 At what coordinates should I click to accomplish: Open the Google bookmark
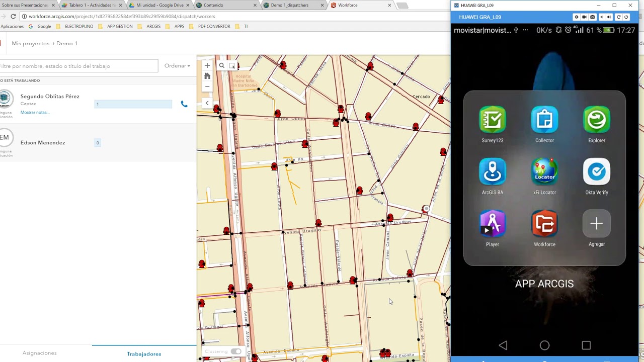click(x=41, y=26)
